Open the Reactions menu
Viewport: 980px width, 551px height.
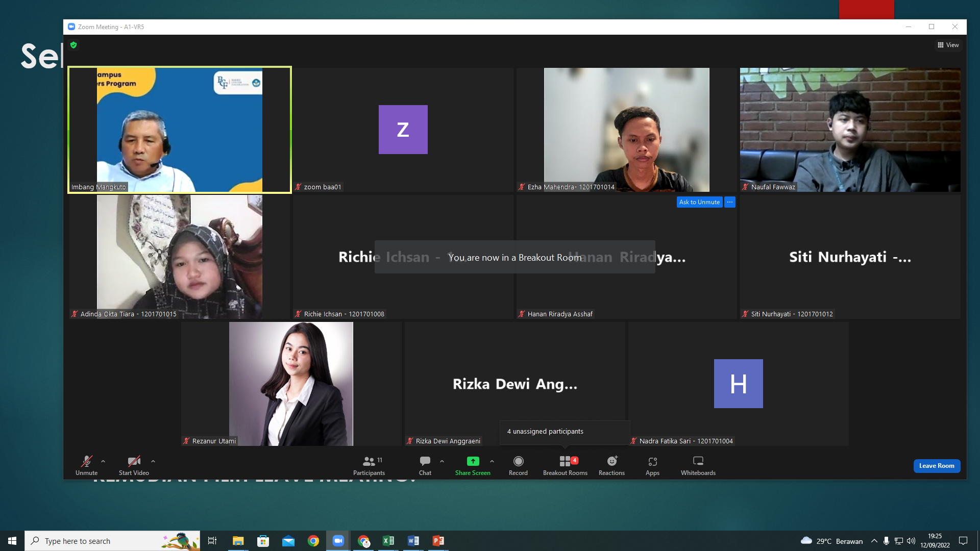coord(611,465)
